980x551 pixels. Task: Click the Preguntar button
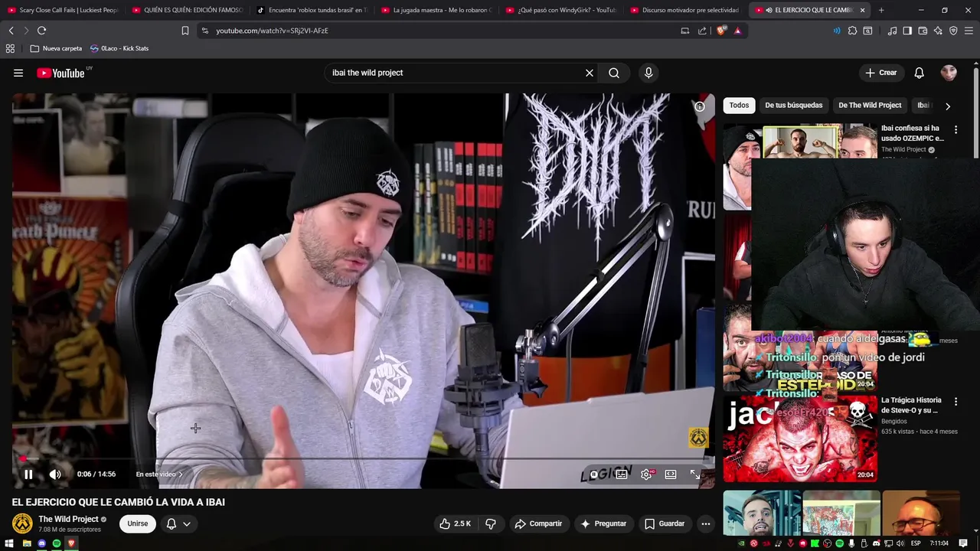point(603,523)
